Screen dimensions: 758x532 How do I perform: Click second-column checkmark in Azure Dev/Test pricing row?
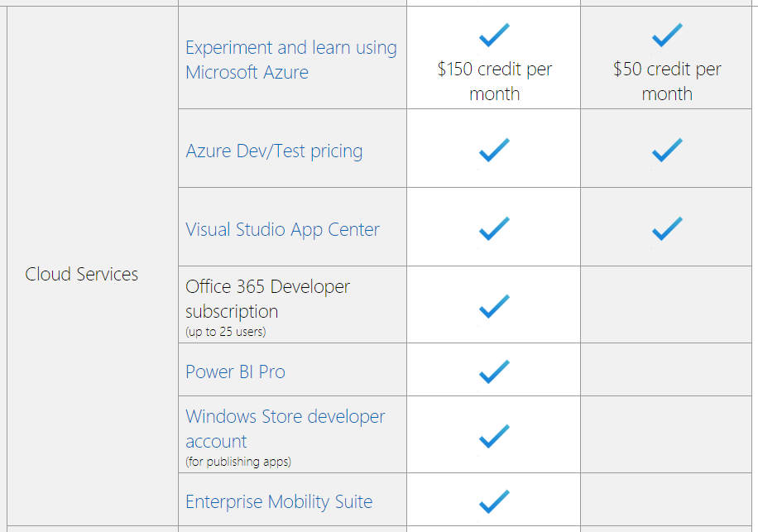pos(667,151)
